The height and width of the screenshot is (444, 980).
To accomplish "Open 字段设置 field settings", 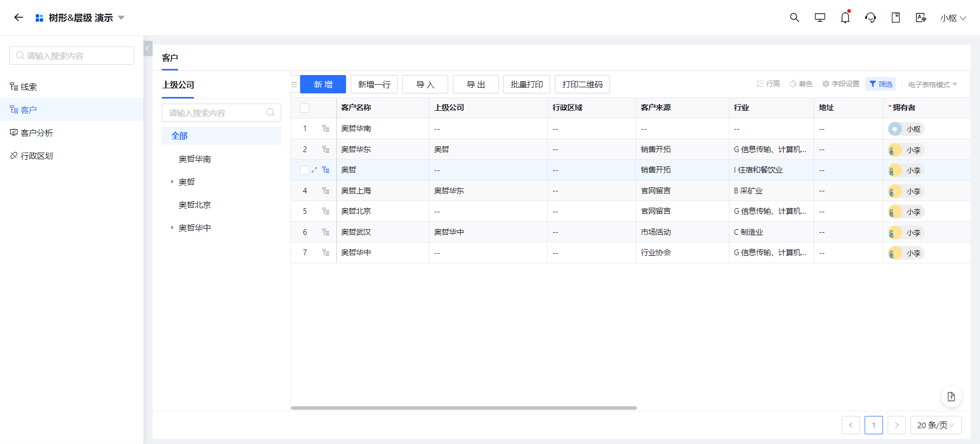I will [841, 84].
